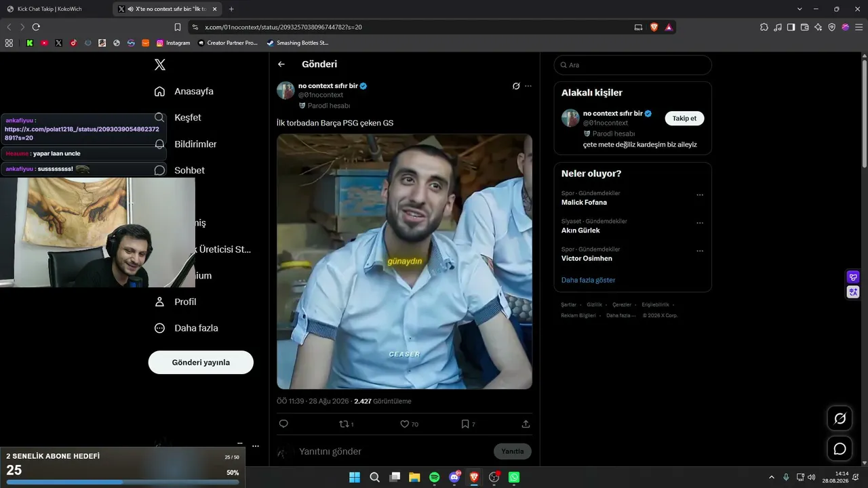Bookmark this page in the address bar

[178, 27]
